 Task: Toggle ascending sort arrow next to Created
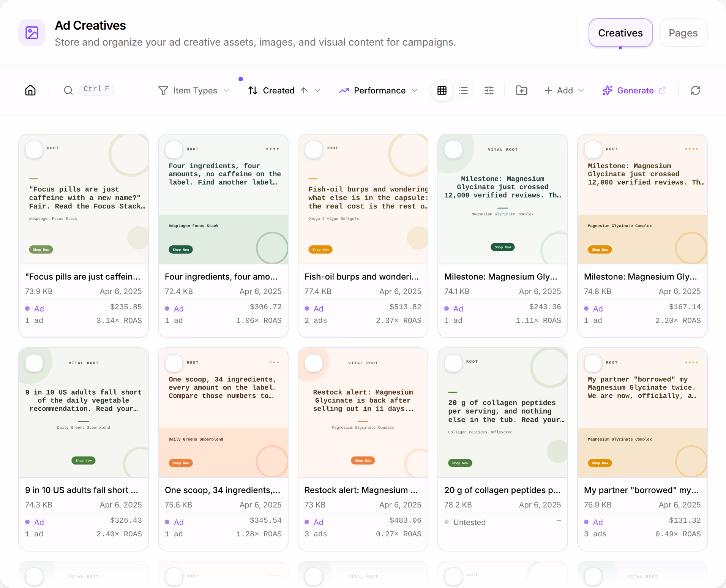[x=304, y=90]
